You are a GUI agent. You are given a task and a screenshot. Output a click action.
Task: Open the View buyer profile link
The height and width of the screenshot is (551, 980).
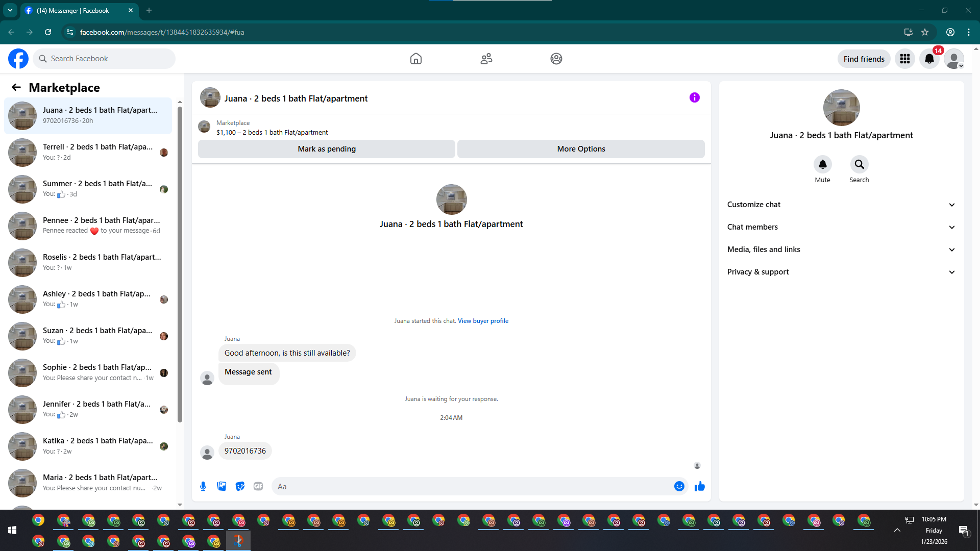pos(483,321)
